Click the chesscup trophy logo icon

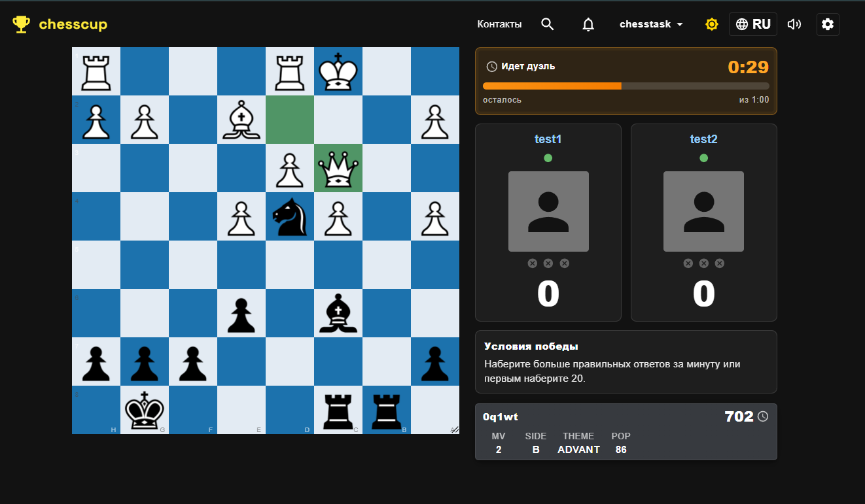(22, 25)
